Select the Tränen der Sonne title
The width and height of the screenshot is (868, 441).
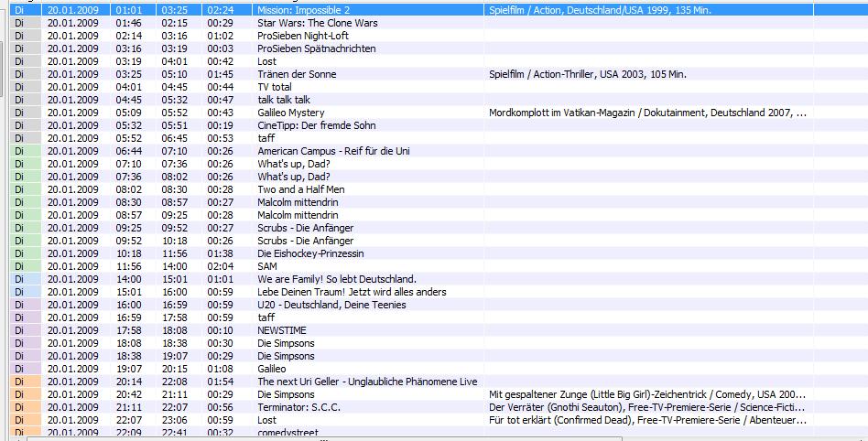(297, 74)
